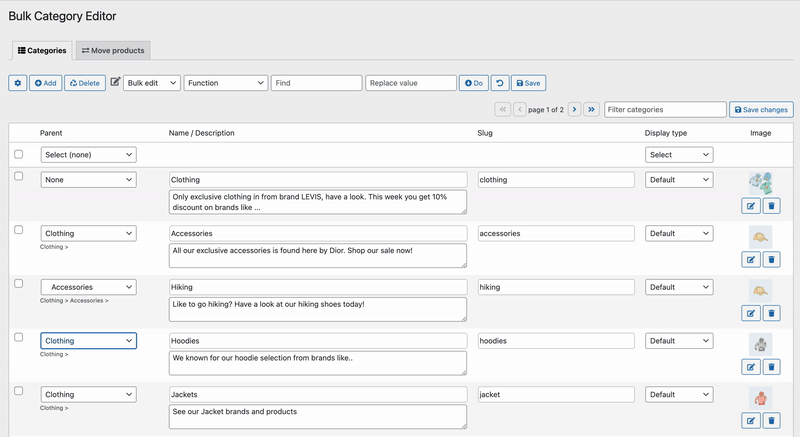Image resolution: width=800 pixels, height=437 pixels.
Task: Jump to last page double arrow
Action: pos(591,109)
